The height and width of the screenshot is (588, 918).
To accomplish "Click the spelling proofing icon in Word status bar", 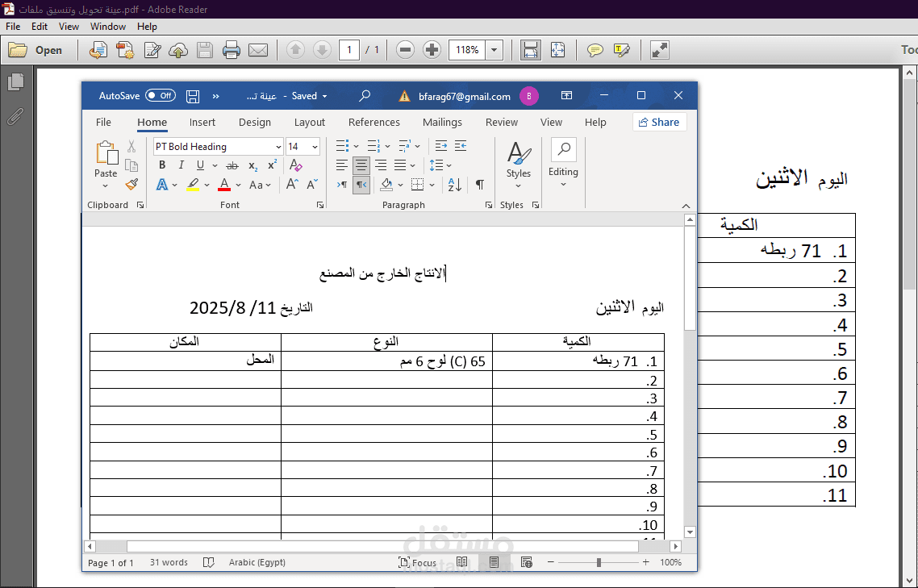I will point(208,562).
